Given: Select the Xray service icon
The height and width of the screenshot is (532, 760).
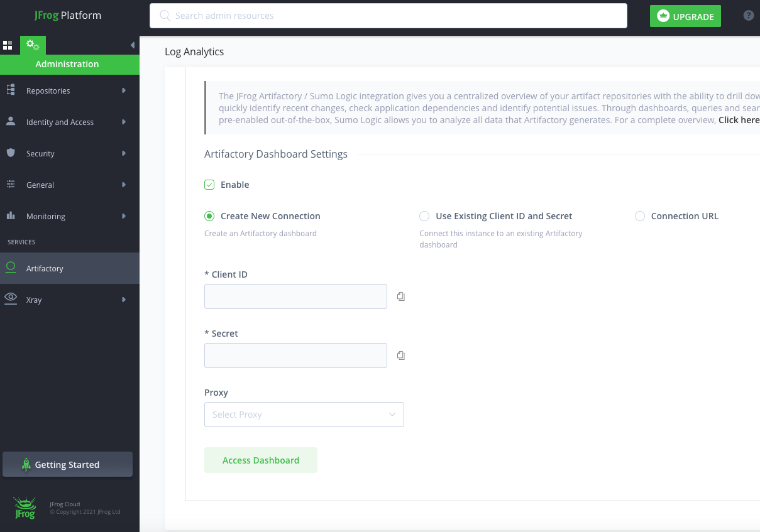Looking at the screenshot, I should click(x=11, y=300).
